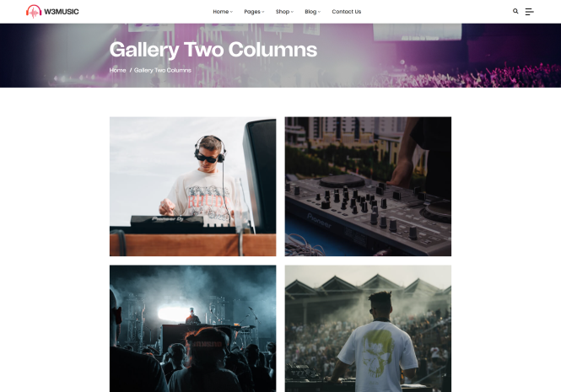Click the Home breadcrumb link

pos(118,70)
